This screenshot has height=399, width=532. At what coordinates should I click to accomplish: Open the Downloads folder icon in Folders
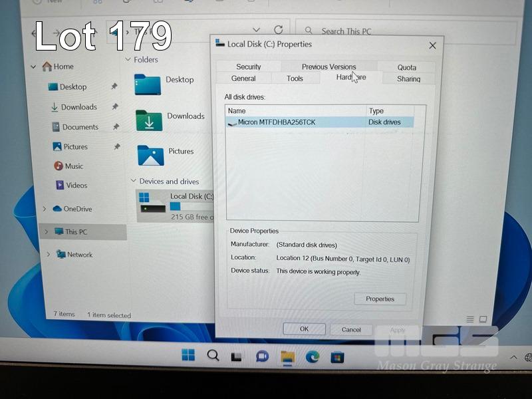[149, 120]
